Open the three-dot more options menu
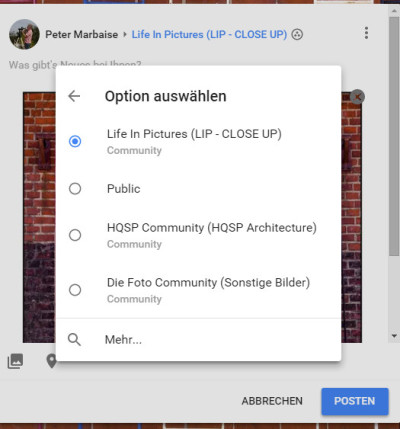This screenshot has height=429, width=400. (366, 33)
